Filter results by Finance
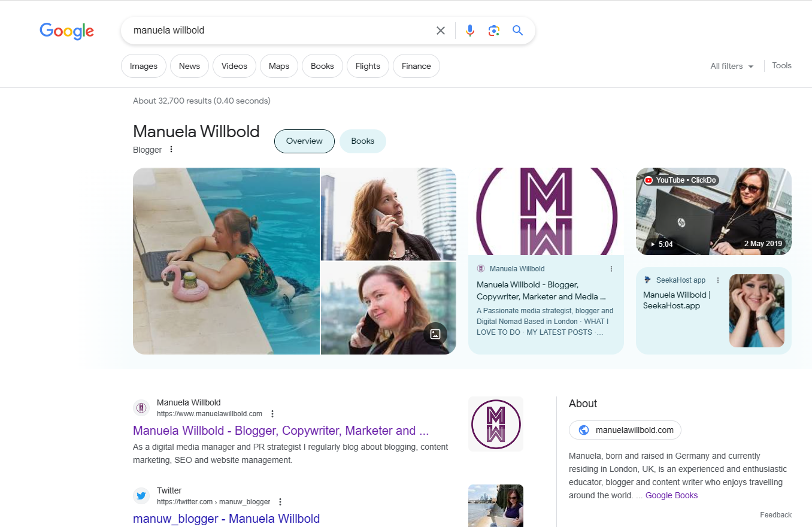The image size is (812, 527). pos(416,66)
